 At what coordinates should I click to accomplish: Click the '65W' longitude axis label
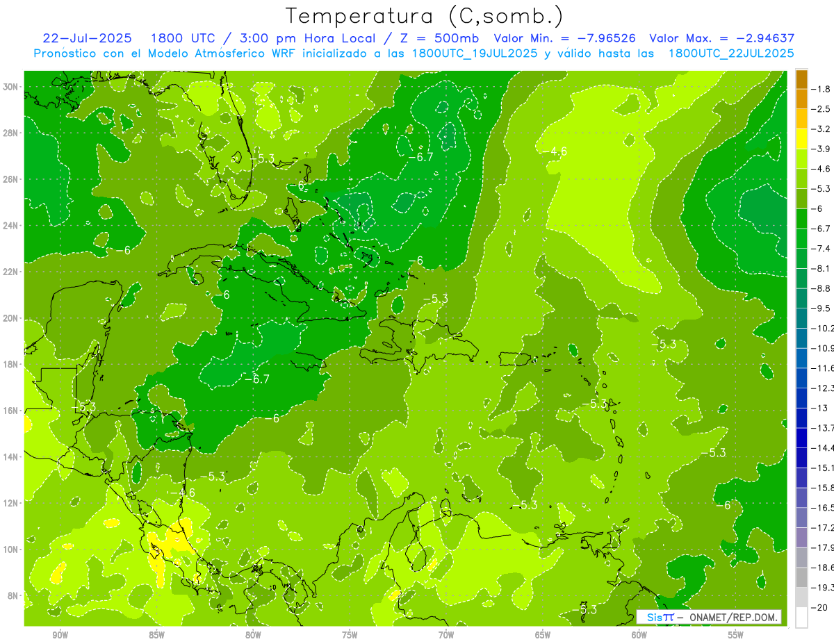(543, 636)
